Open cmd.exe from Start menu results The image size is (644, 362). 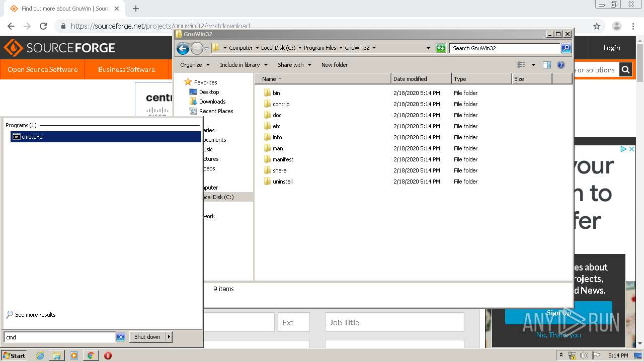click(106, 137)
